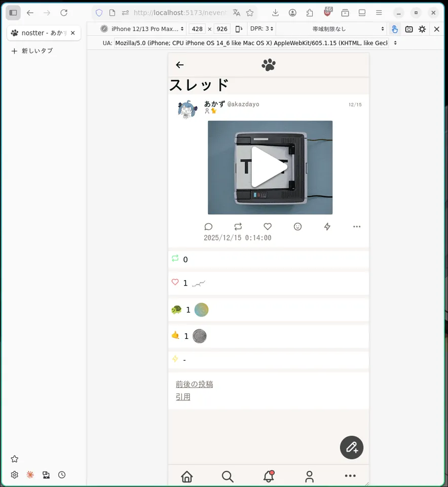
Task: Open the post's three-dot more menu
Action: coord(357,227)
